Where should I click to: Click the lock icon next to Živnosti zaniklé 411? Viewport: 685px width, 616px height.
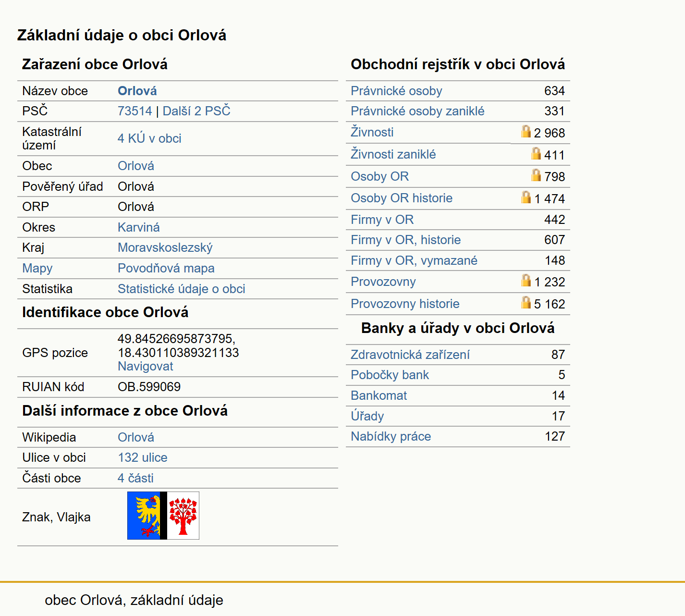(536, 153)
